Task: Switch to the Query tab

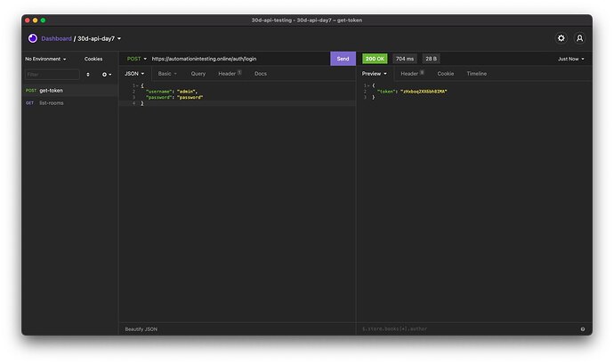Action: [198, 74]
